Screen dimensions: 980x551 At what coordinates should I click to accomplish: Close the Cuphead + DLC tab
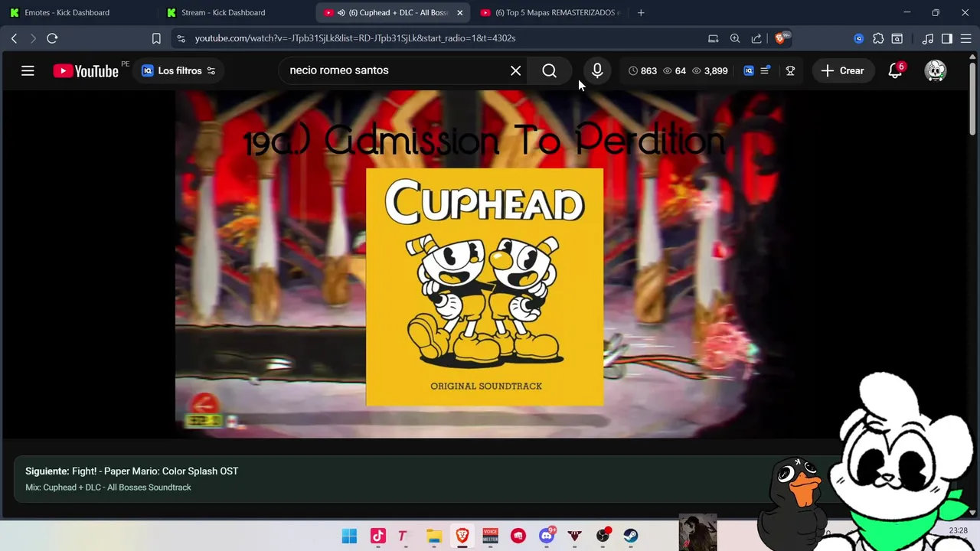[459, 12]
